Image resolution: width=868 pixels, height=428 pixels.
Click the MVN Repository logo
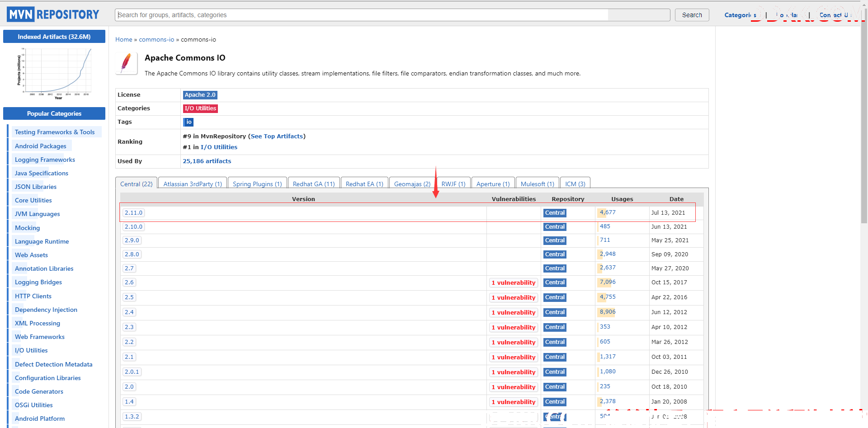(x=53, y=14)
